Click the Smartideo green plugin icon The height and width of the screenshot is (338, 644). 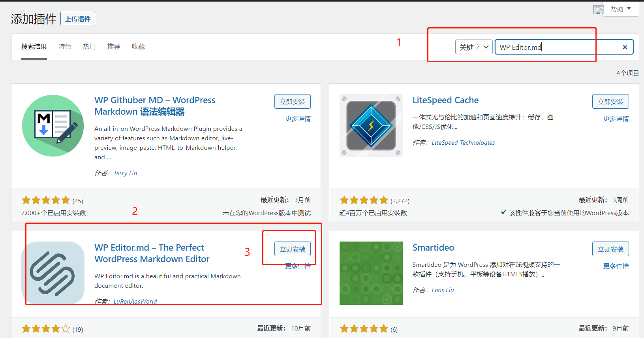371,273
